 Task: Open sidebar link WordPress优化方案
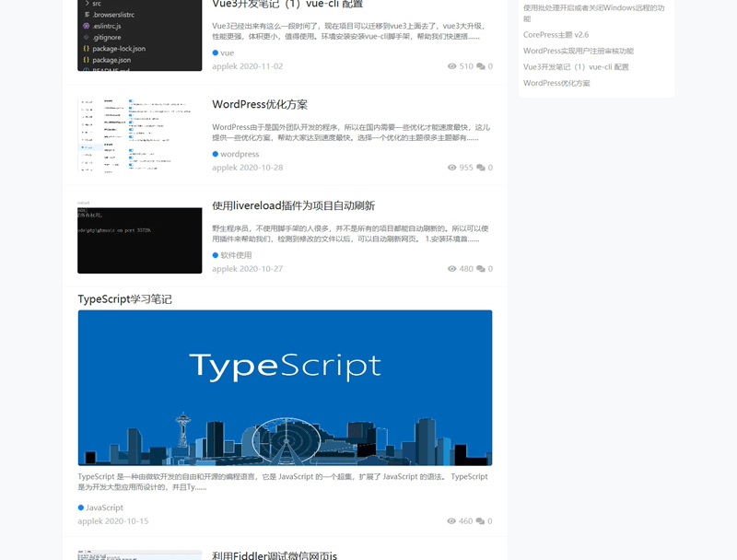click(x=556, y=83)
